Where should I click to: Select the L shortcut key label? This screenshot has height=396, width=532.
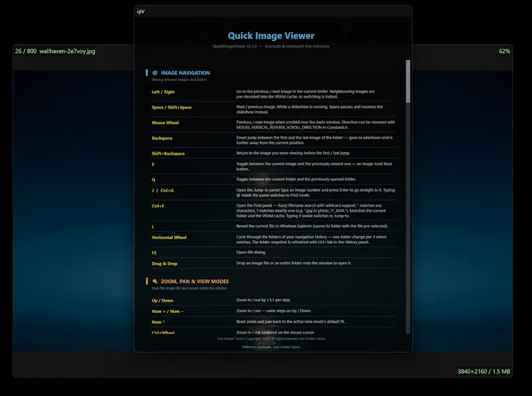(153, 227)
